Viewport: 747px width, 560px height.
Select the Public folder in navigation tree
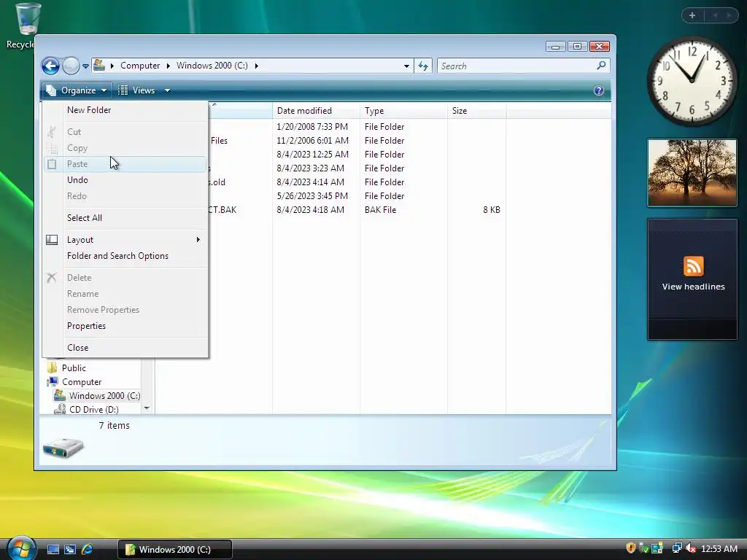coord(74,368)
